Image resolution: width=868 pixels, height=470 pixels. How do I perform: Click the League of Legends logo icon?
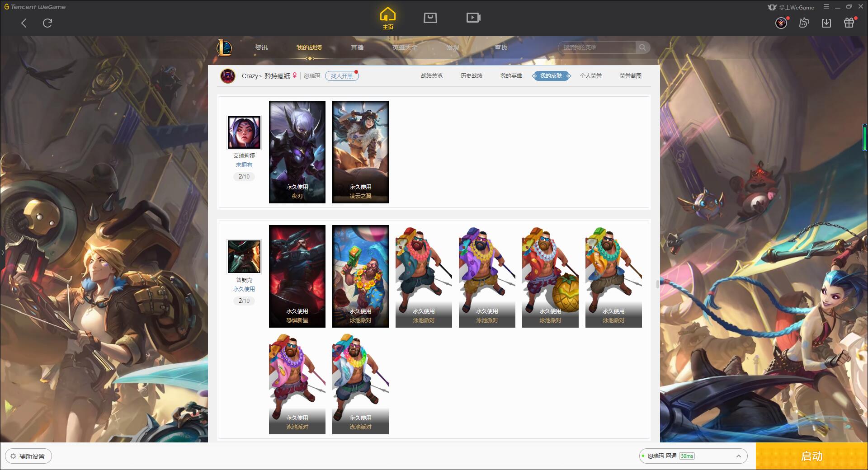tap(225, 47)
